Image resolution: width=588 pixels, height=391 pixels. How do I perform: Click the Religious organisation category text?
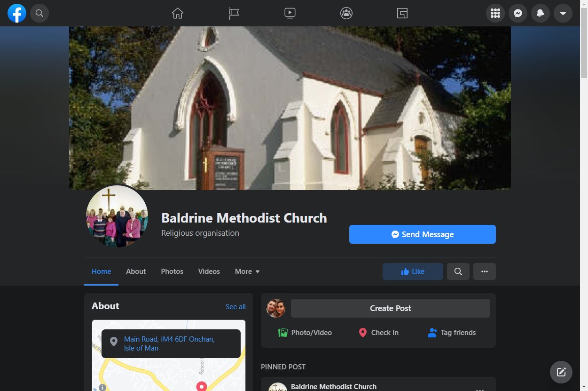(200, 233)
